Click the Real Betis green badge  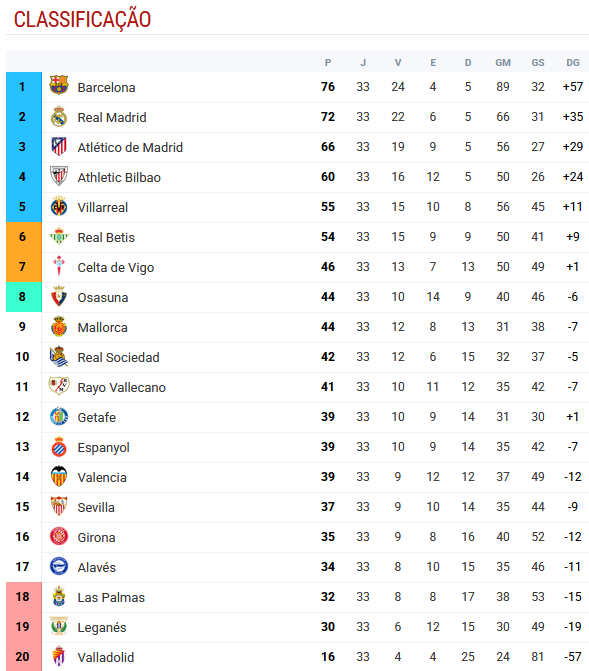(59, 236)
